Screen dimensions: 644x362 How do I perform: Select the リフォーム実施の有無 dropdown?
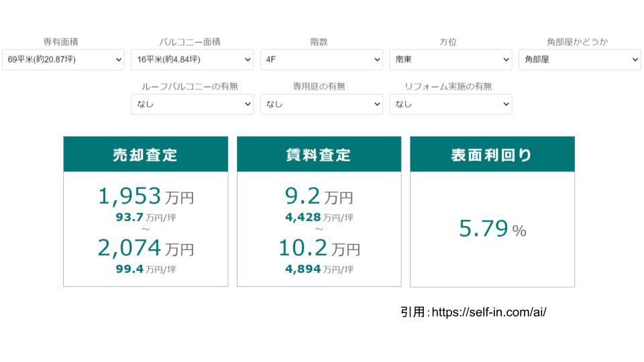[451, 104]
